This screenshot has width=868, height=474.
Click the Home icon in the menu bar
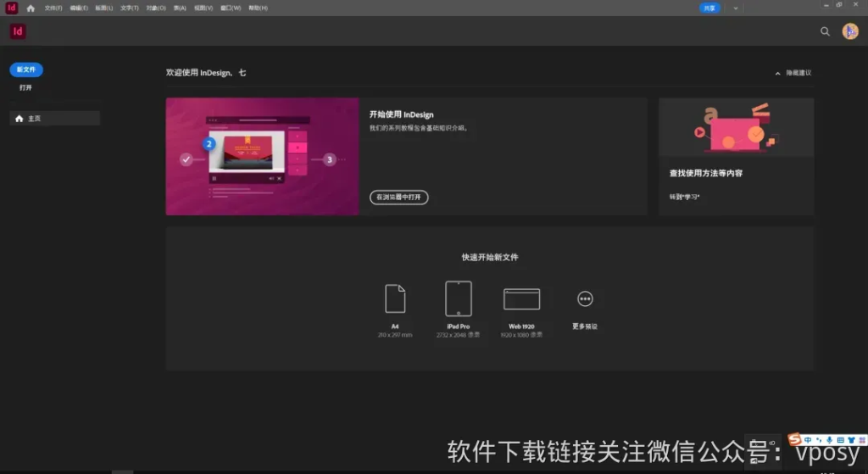(x=31, y=8)
